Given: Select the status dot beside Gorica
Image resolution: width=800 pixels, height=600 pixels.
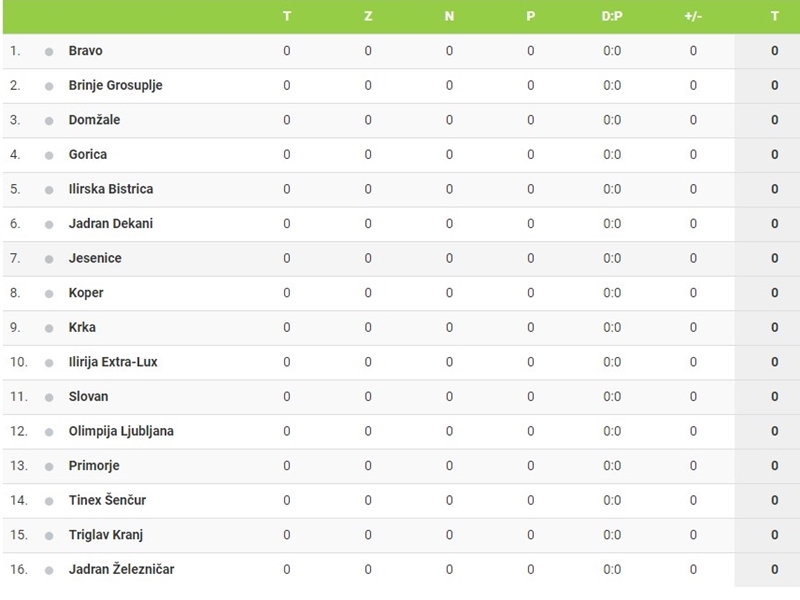Looking at the screenshot, I should pyautogui.click(x=49, y=156).
